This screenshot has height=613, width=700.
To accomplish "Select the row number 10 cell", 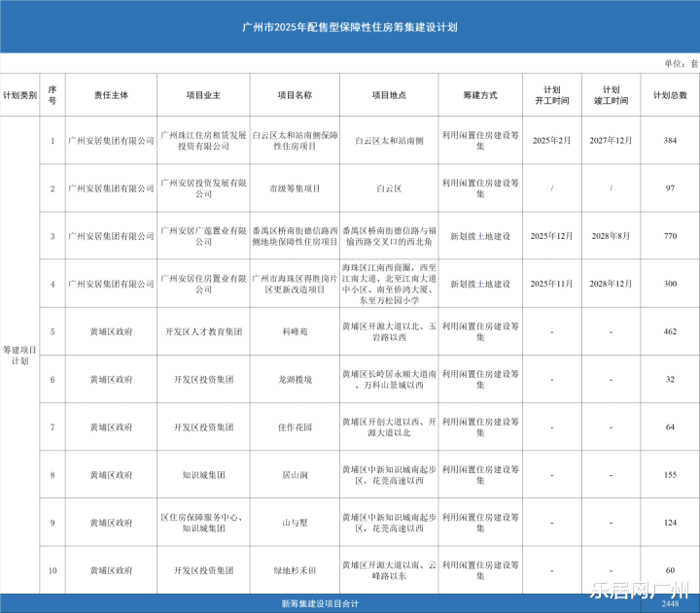I will click(52, 570).
